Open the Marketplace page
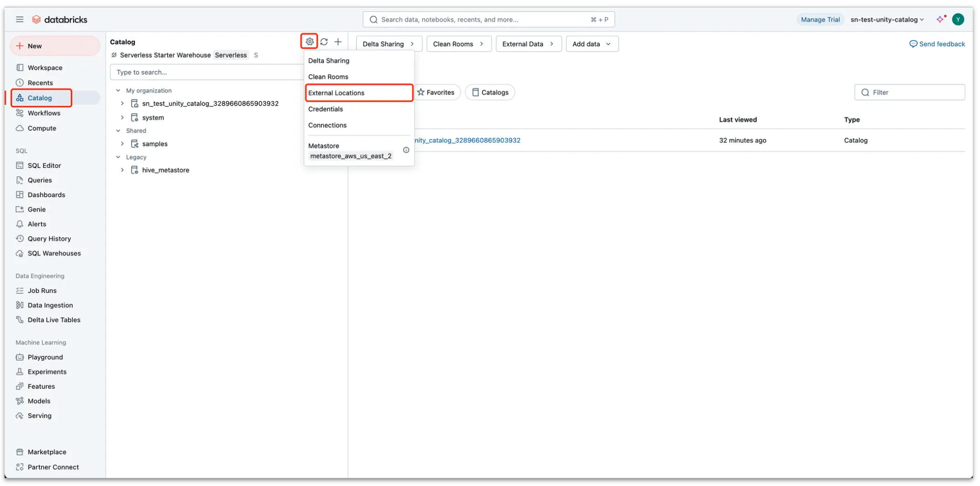Screen dimensions: 980x486 (x=47, y=452)
